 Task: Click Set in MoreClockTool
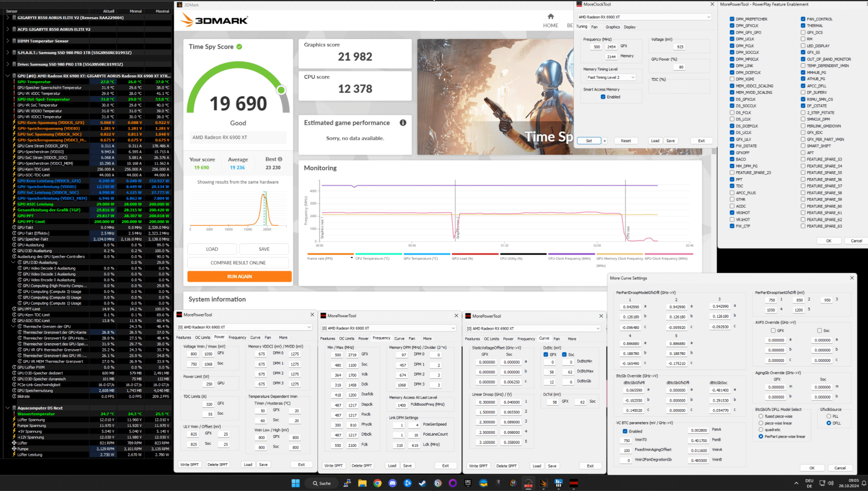pyautogui.click(x=589, y=141)
